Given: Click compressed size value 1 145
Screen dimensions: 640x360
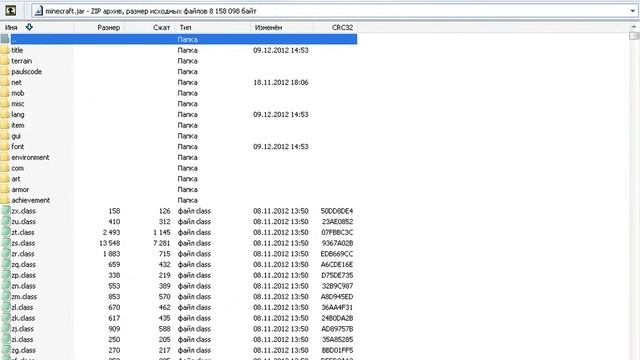Looking at the screenshot, I should (162, 232).
